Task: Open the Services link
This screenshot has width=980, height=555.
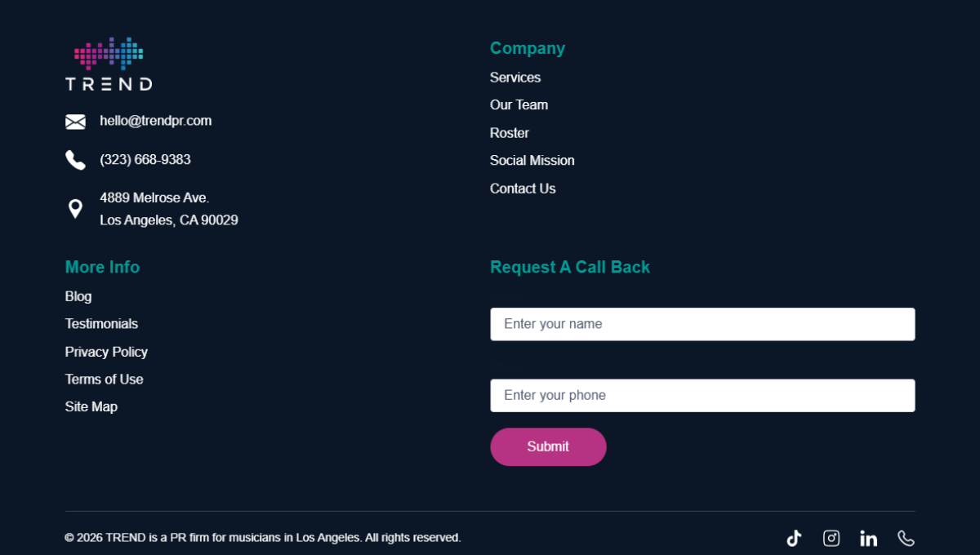Action: point(515,78)
